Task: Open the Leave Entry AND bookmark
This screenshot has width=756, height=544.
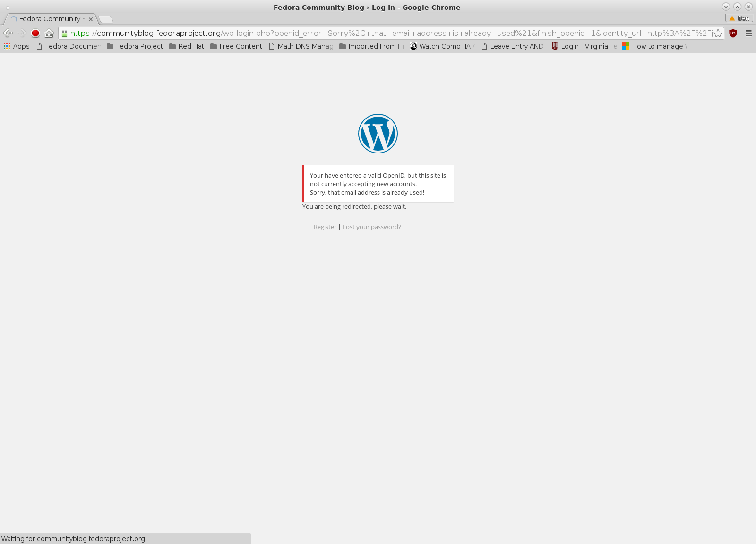Action: coord(513,46)
